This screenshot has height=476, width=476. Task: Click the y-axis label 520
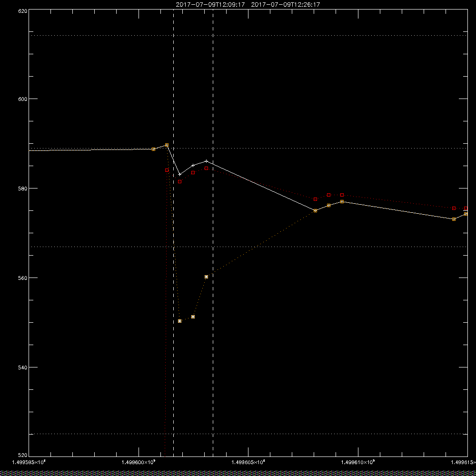23,455
